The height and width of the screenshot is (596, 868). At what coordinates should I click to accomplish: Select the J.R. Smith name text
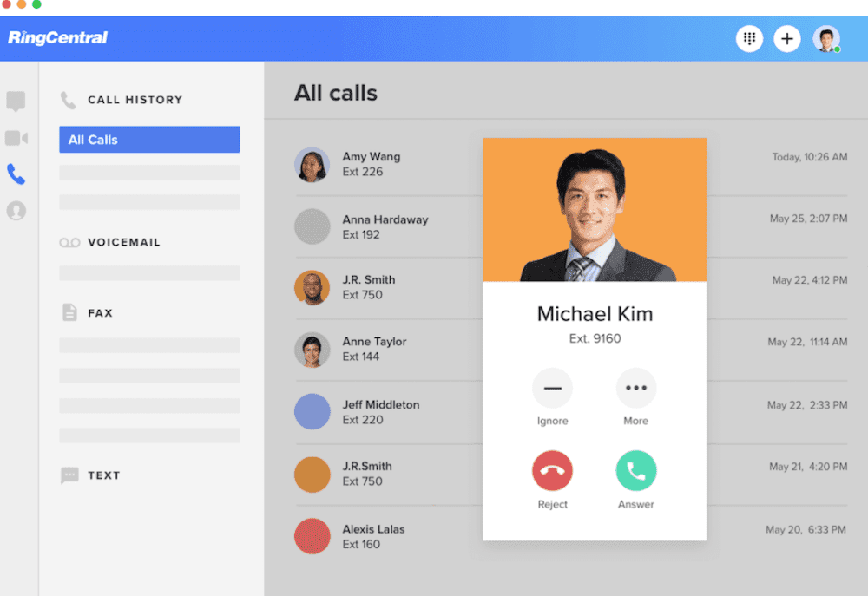pos(369,280)
